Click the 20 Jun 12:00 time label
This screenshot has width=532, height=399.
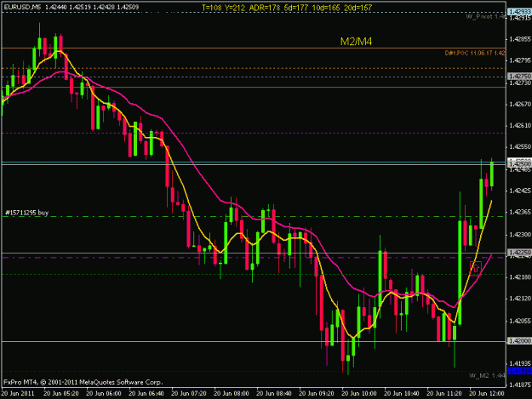click(x=487, y=394)
